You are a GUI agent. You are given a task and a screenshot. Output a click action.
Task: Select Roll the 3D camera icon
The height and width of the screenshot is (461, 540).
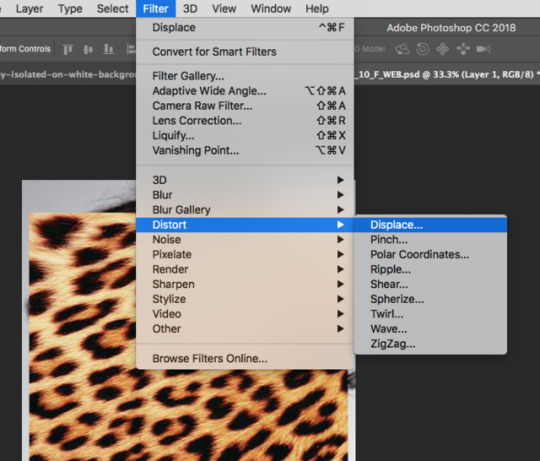pos(423,49)
